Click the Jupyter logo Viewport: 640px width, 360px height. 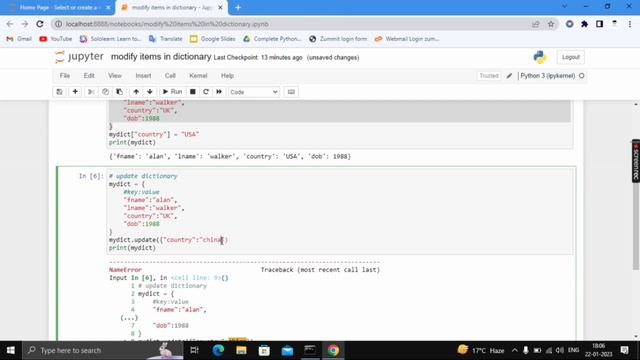point(79,57)
